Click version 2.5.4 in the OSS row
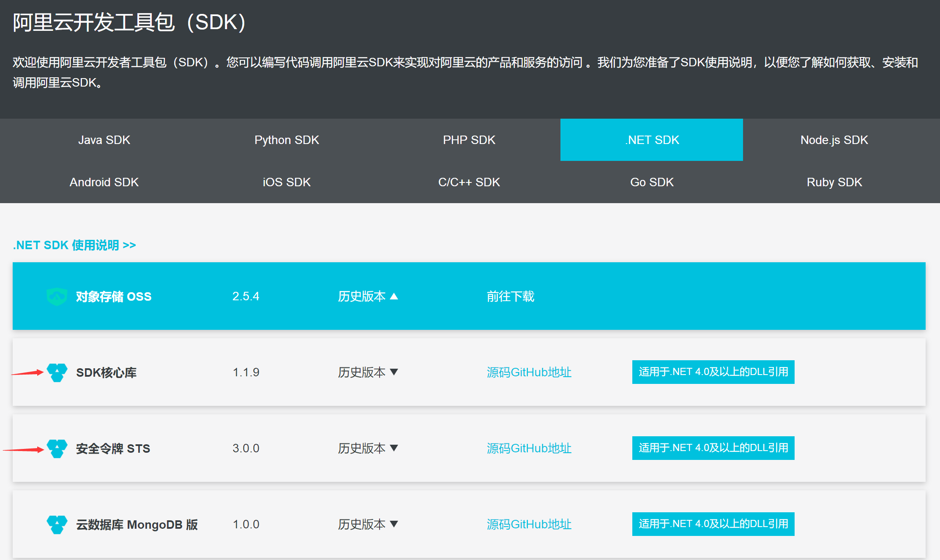The width and height of the screenshot is (940, 560). tap(246, 296)
